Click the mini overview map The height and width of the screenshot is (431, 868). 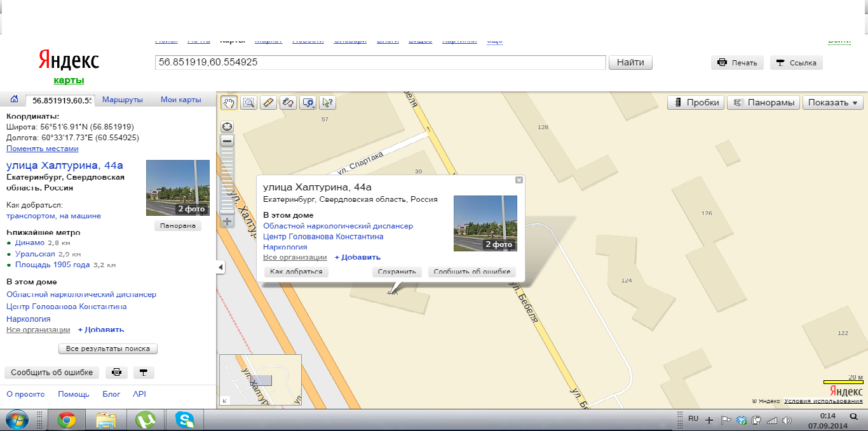(x=261, y=380)
